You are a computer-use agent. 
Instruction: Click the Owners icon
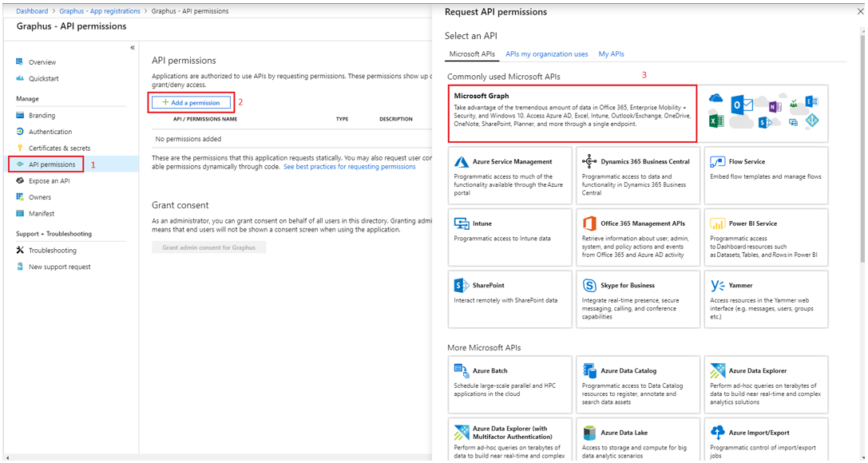[20, 197]
